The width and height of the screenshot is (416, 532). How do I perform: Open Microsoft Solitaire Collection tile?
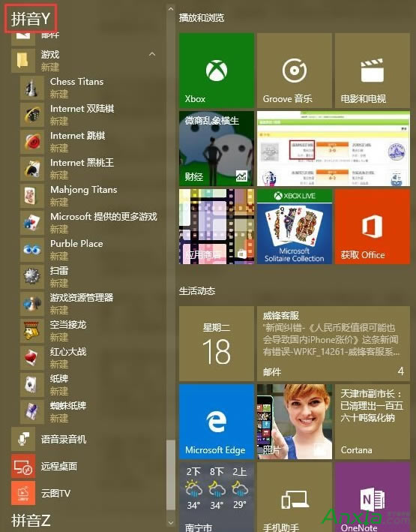pyautogui.click(x=295, y=227)
